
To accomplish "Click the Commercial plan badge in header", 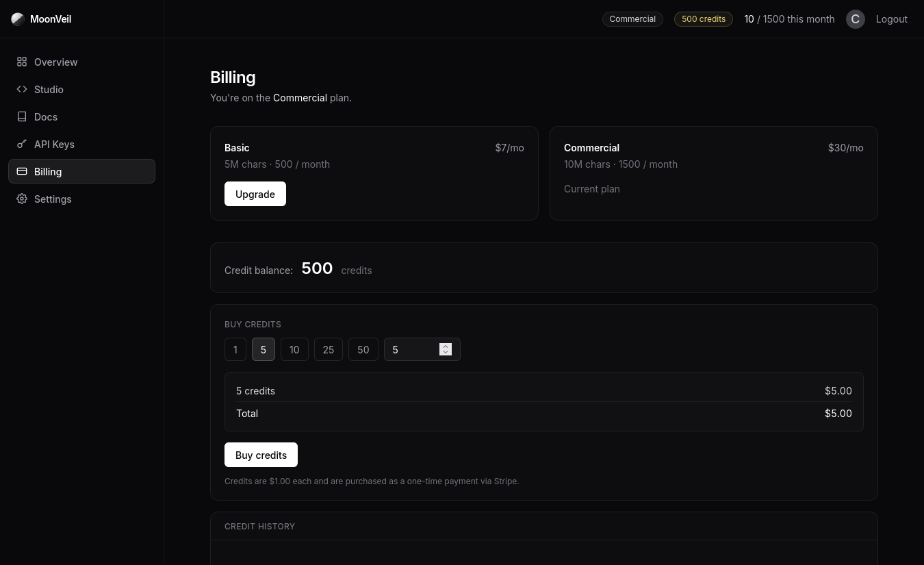I will tap(632, 19).
